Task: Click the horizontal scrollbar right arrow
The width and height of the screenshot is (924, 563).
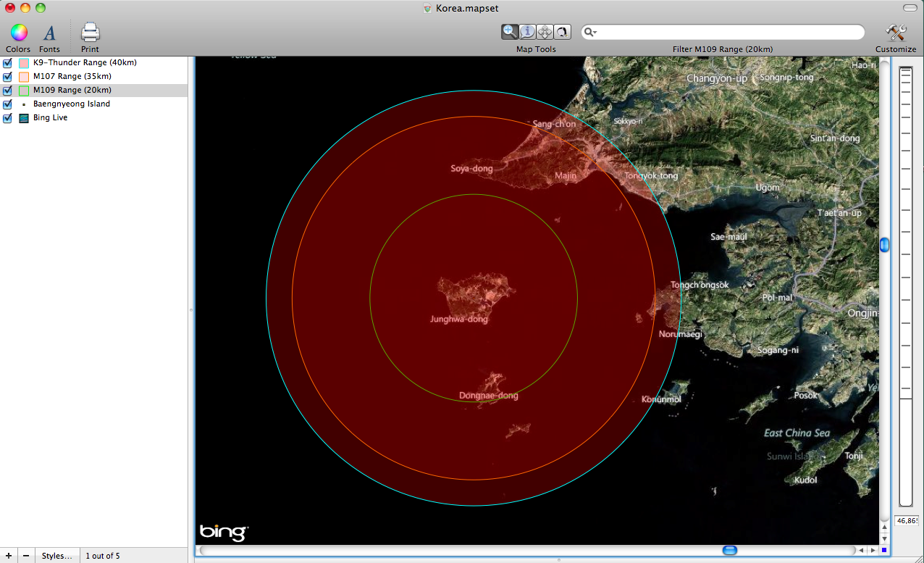Action: [x=872, y=551]
